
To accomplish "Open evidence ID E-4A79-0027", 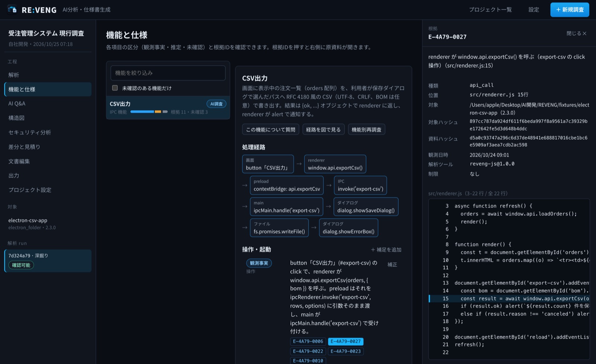I will 346,342.
